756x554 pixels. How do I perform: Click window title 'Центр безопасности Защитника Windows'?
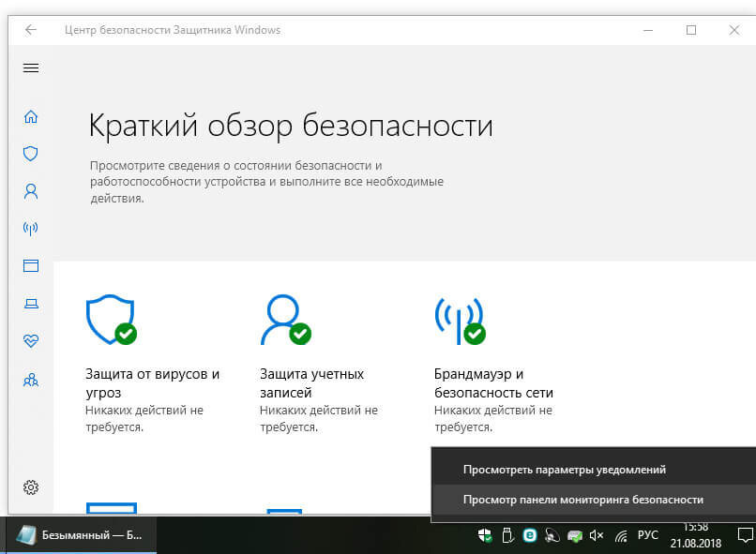tap(173, 30)
